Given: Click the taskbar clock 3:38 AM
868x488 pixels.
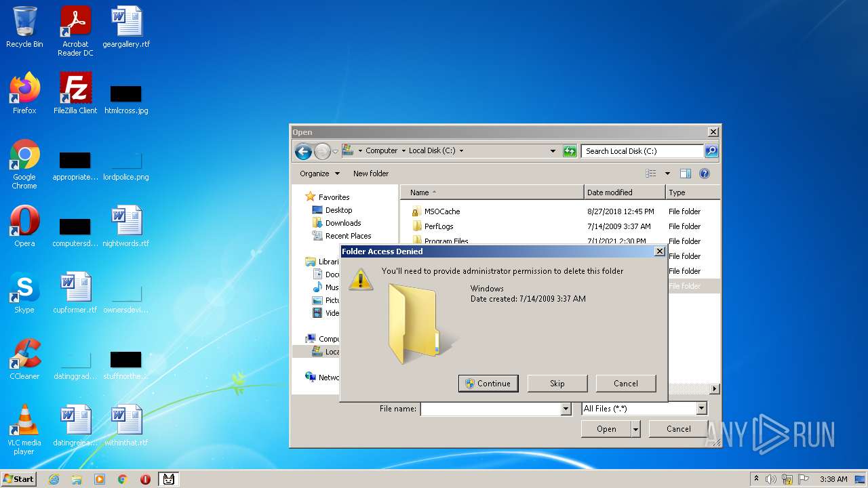Looking at the screenshot, I should point(833,479).
